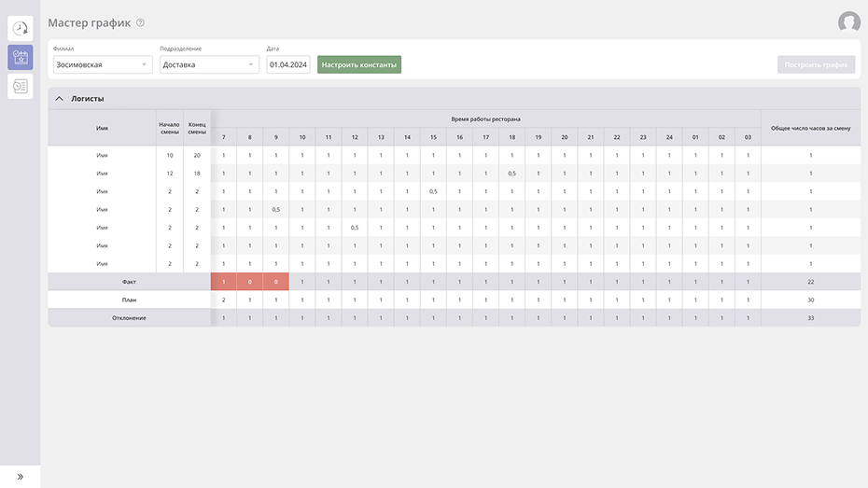868x488 pixels.
Task: Open the timesheet list sidebar icon
Action: pos(20,86)
